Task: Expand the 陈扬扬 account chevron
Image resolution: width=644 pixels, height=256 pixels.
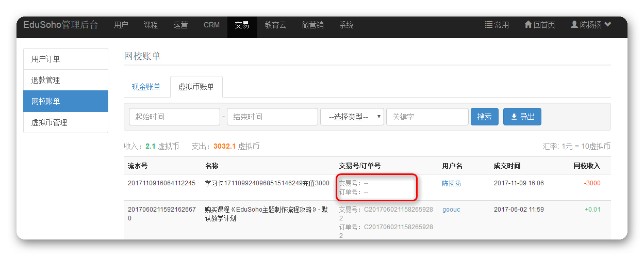Action: [x=608, y=25]
